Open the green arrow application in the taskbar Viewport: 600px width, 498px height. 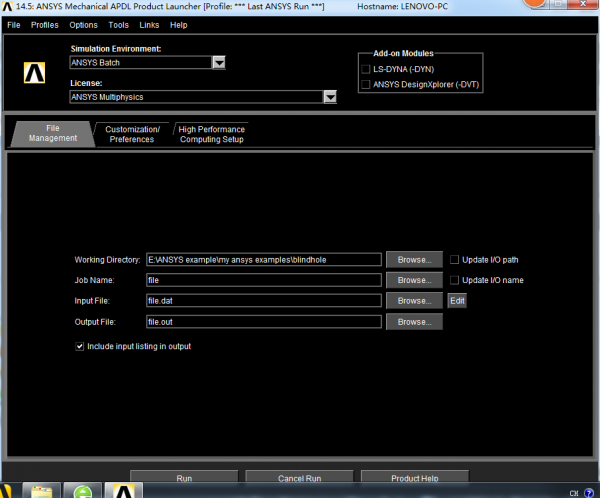tap(83, 491)
